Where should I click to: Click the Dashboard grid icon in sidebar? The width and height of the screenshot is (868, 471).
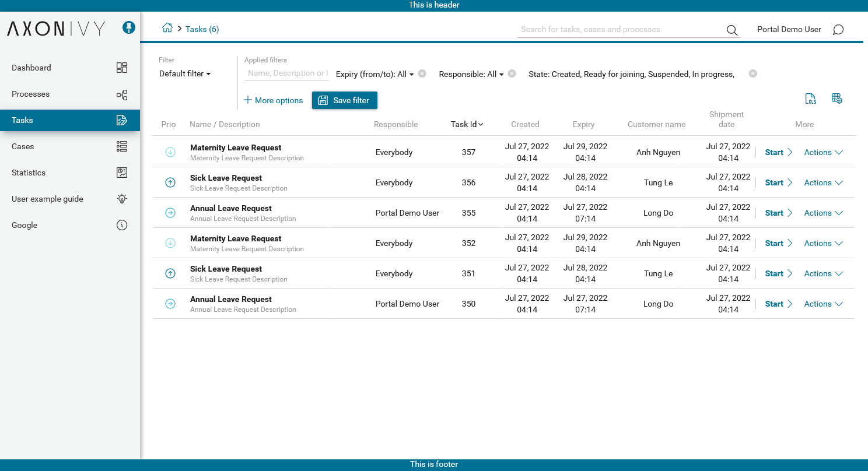coord(122,68)
